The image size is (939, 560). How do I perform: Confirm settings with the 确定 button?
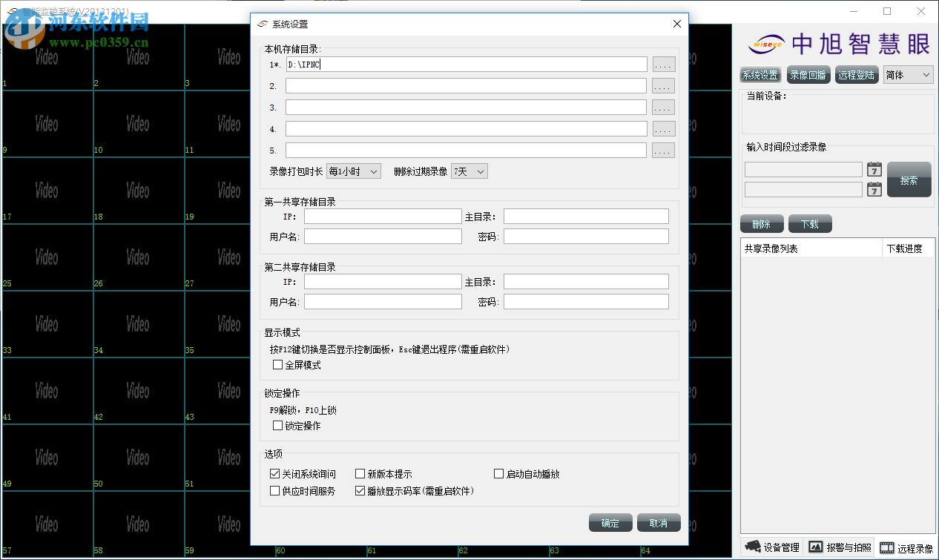tap(610, 522)
